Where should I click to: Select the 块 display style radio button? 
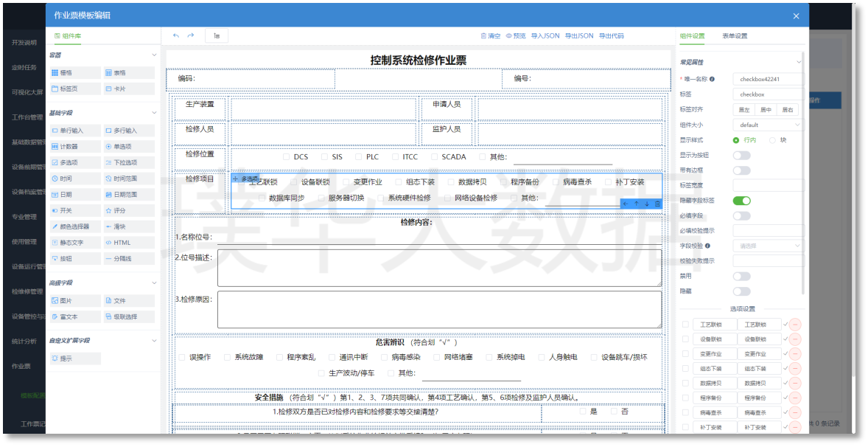[x=773, y=140]
